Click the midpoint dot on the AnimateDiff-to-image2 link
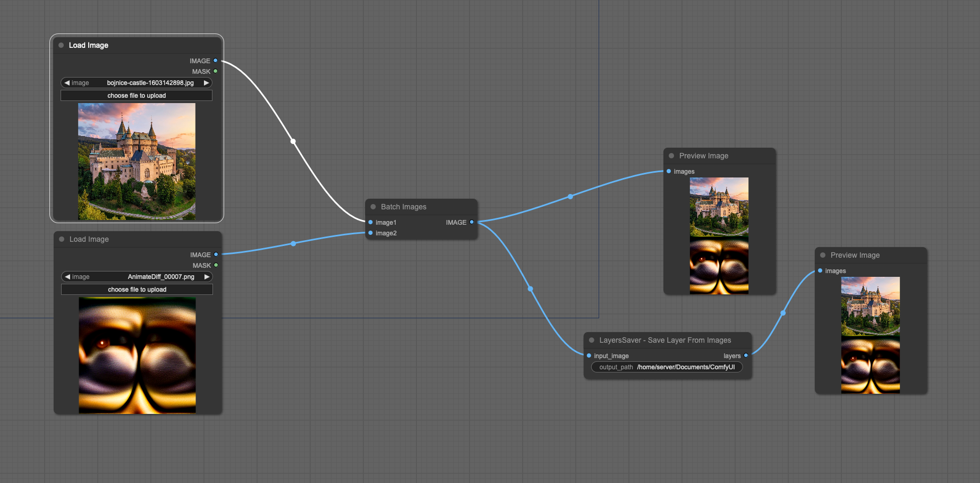This screenshot has width=980, height=483. [293, 244]
